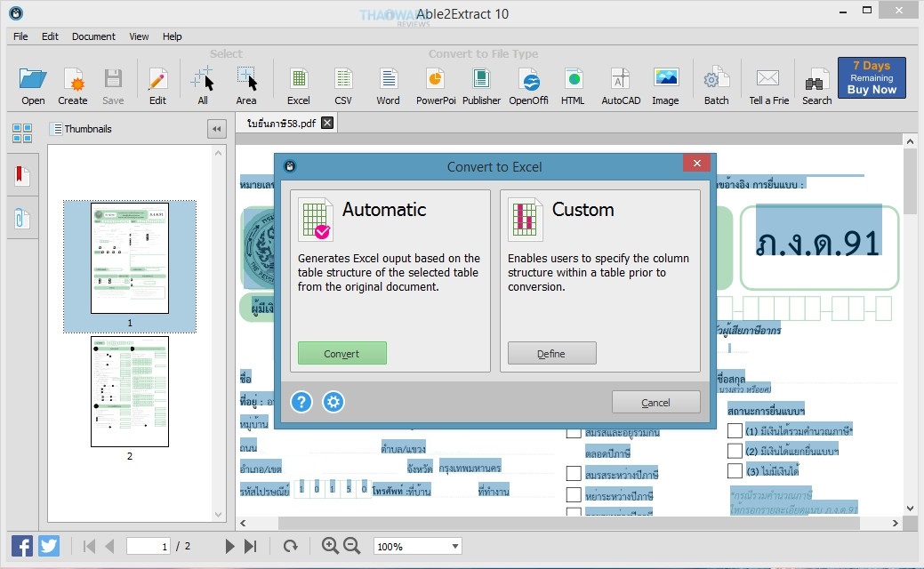924x569 pixels.
Task: Check the second filing status checkbox (2)
Action: click(x=735, y=451)
